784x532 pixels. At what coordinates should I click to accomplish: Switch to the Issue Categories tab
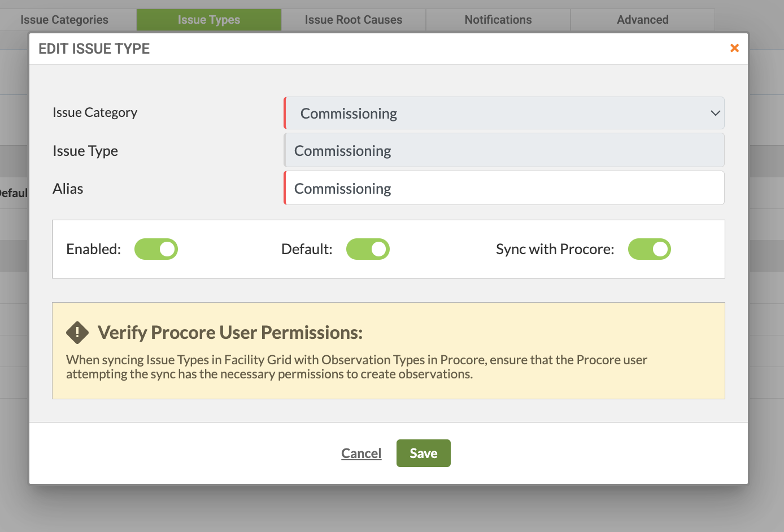coord(64,19)
